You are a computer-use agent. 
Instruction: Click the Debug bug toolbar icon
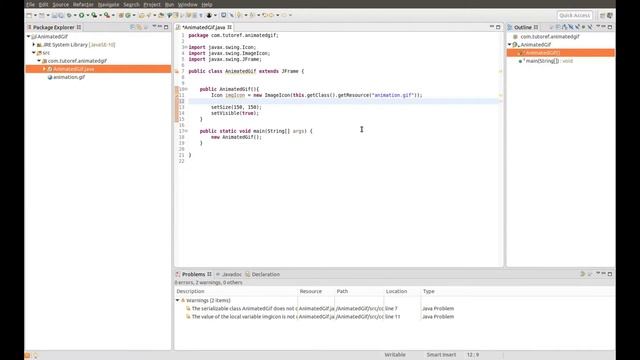tap(69, 15)
